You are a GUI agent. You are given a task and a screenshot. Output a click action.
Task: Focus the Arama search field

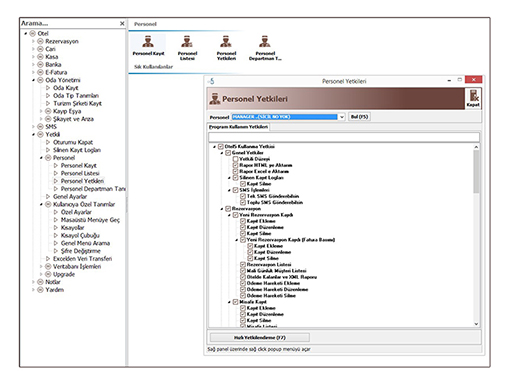click(x=69, y=23)
